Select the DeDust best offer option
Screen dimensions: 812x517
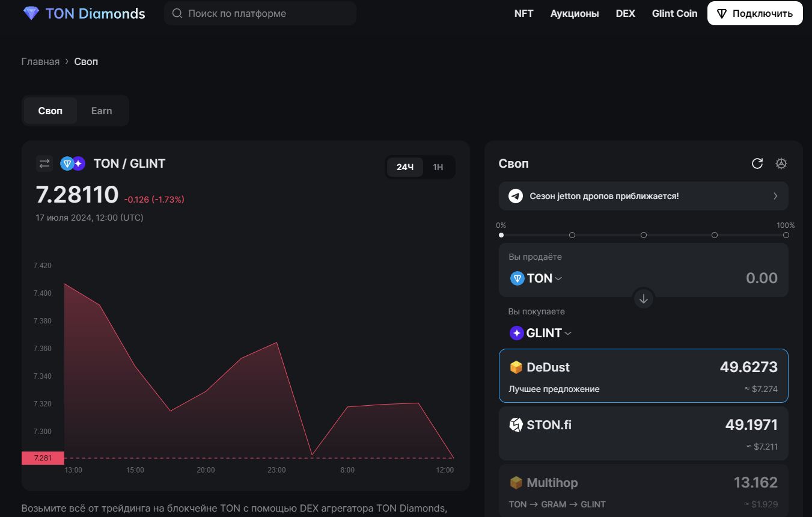point(643,376)
